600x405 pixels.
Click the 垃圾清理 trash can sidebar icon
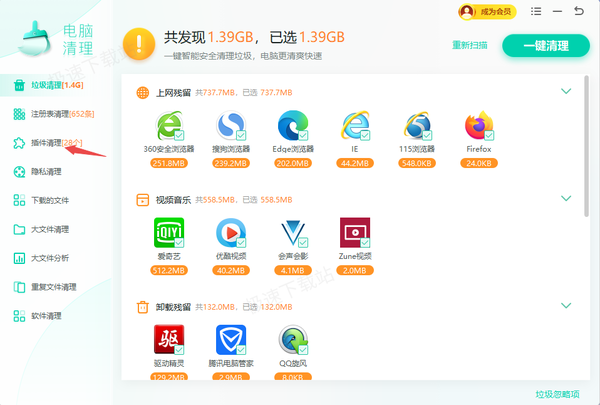pyautogui.click(x=19, y=85)
